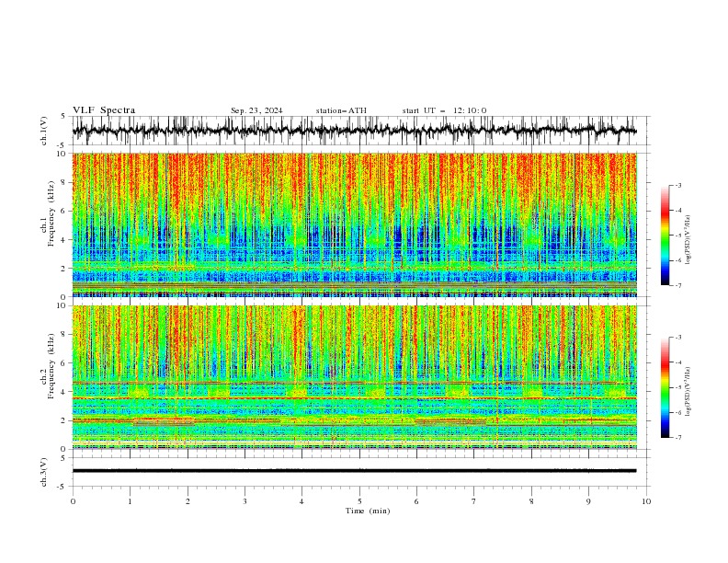Select the "Time (min)" axis label

coord(368,511)
